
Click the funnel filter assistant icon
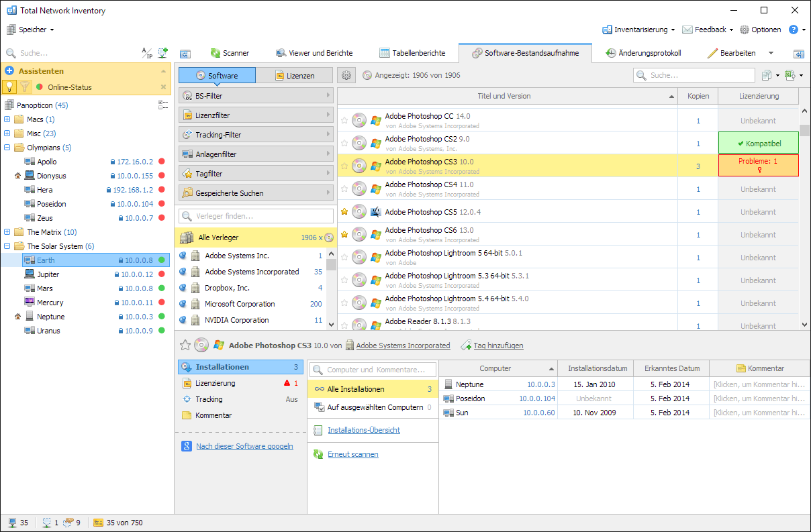pyautogui.click(x=25, y=87)
